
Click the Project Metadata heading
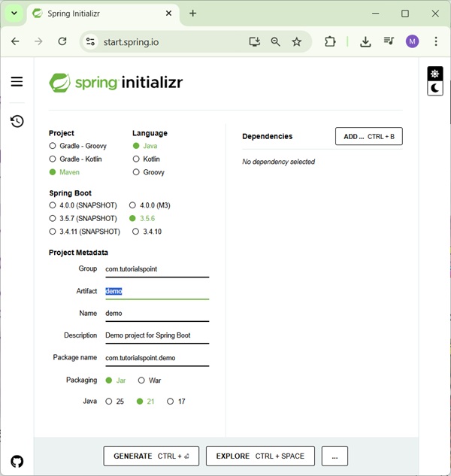coord(78,253)
